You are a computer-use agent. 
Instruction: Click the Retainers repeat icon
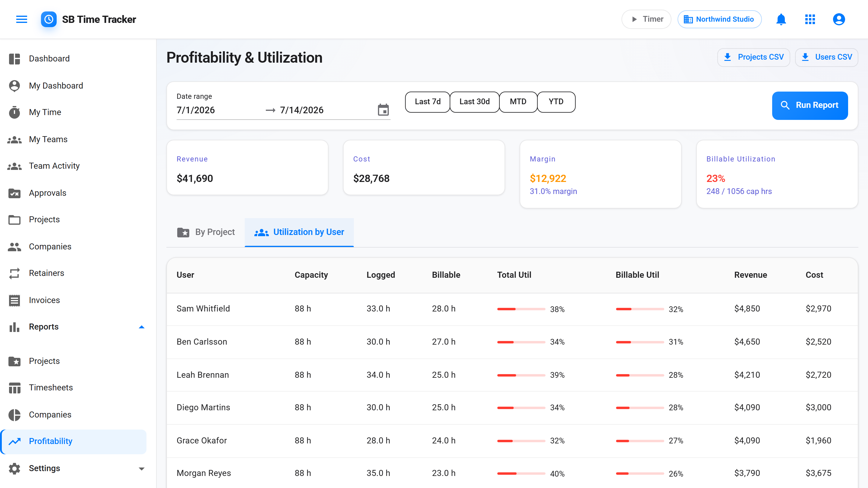pyautogui.click(x=14, y=273)
